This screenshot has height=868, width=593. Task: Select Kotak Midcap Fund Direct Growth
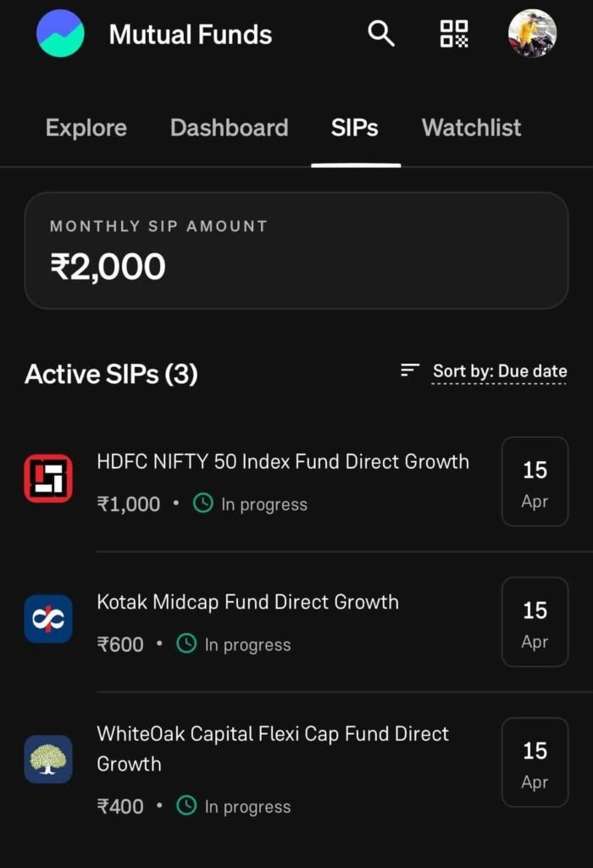[x=248, y=602]
